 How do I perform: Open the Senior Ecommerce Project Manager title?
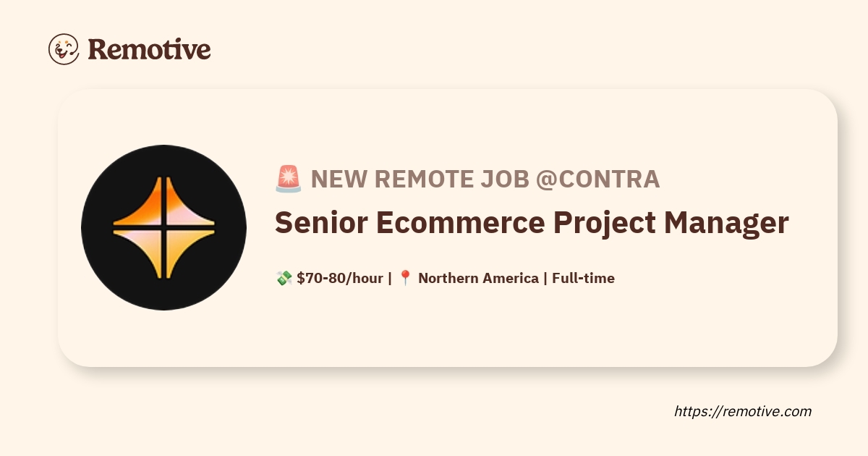tap(531, 224)
